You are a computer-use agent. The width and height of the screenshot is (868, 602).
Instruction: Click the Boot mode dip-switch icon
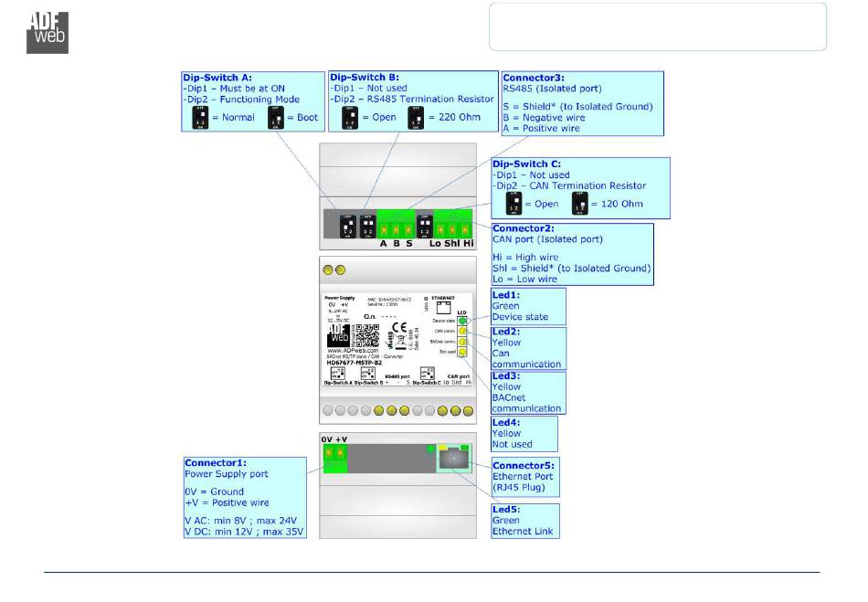click(276, 117)
